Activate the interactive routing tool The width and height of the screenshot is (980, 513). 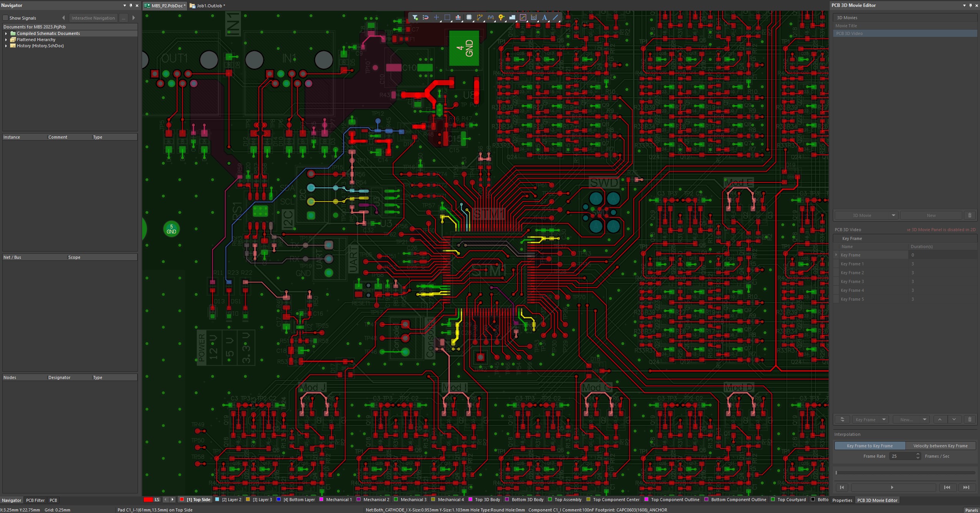480,17
